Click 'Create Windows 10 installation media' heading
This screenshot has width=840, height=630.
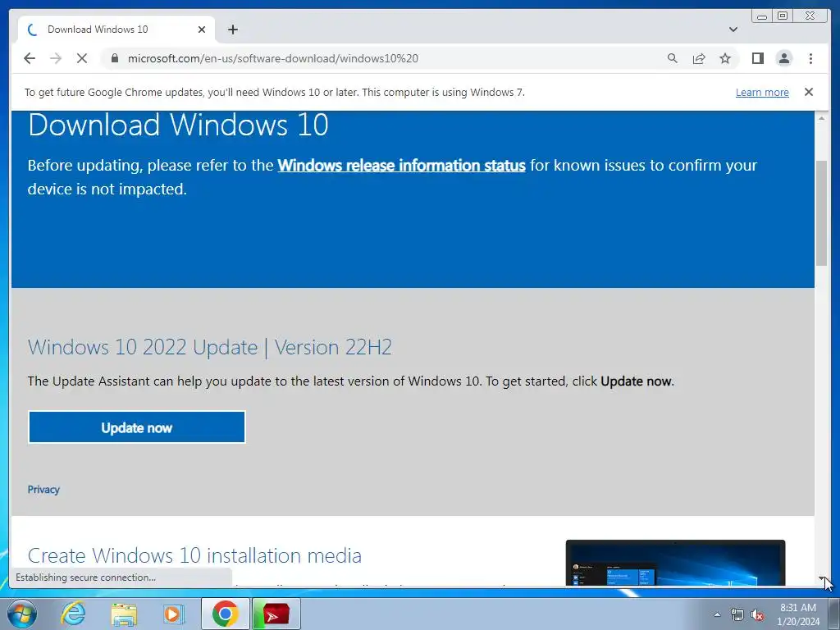194,555
